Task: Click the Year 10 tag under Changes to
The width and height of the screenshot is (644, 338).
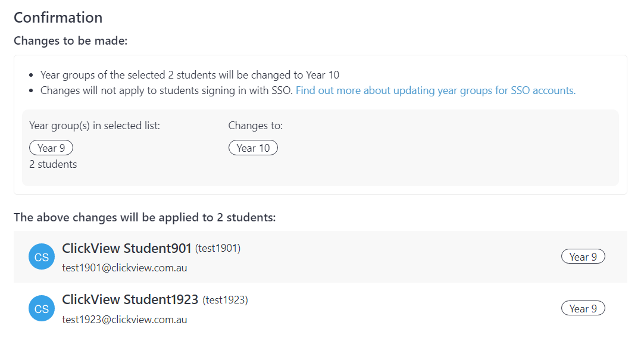Action: [253, 148]
